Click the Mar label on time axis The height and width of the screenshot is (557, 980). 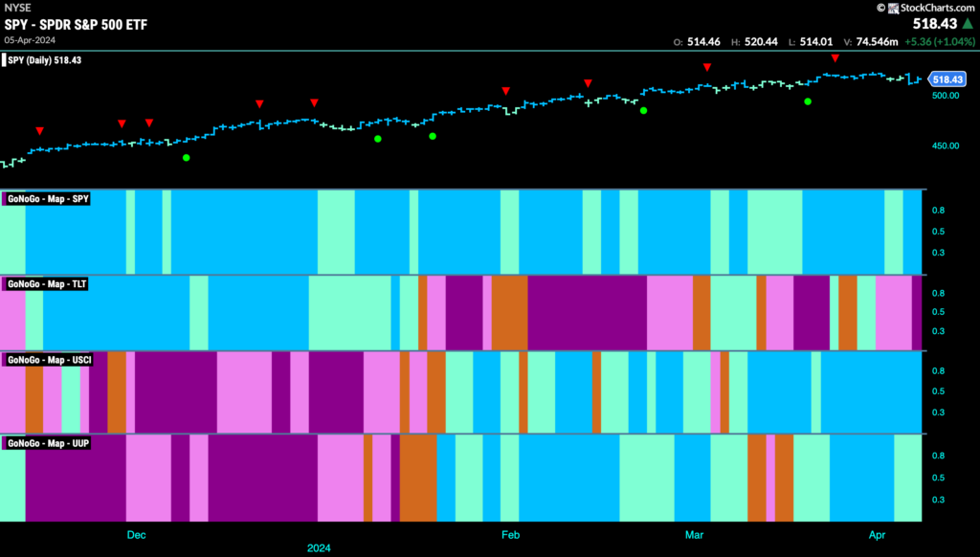pyautogui.click(x=695, y=534)
